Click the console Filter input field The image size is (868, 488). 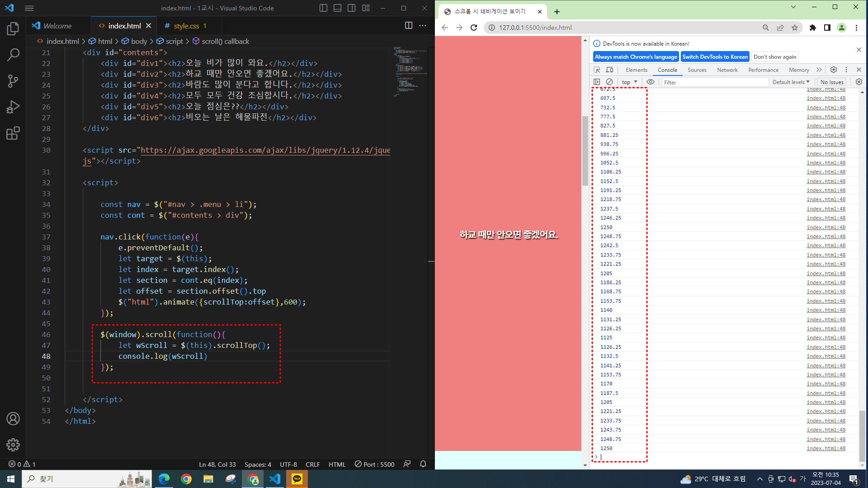tap(714, 82)
